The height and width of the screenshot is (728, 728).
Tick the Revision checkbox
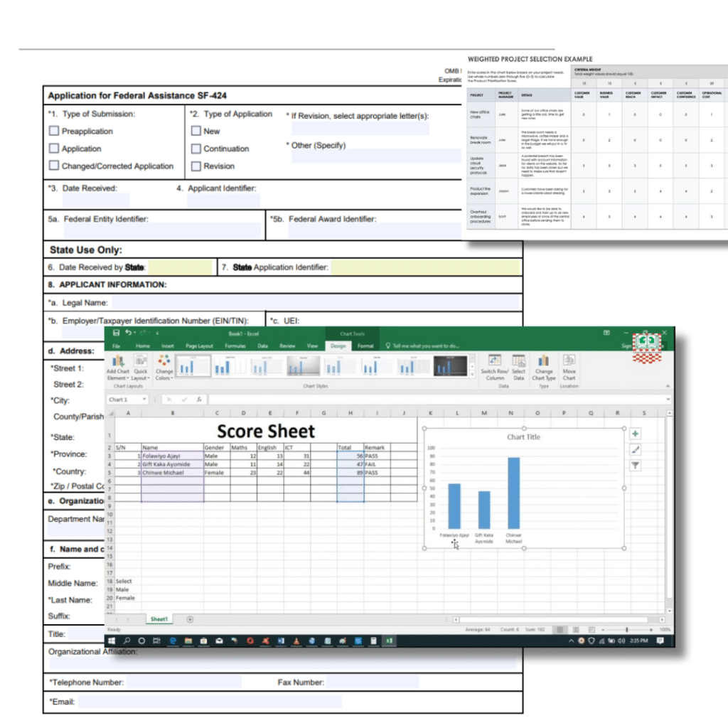point(196,166)
